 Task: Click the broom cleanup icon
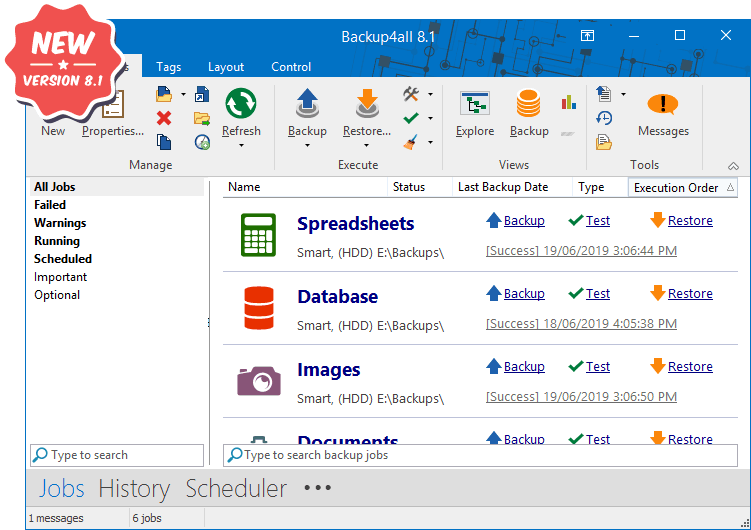pyautogui.click(x=411, y=142)
